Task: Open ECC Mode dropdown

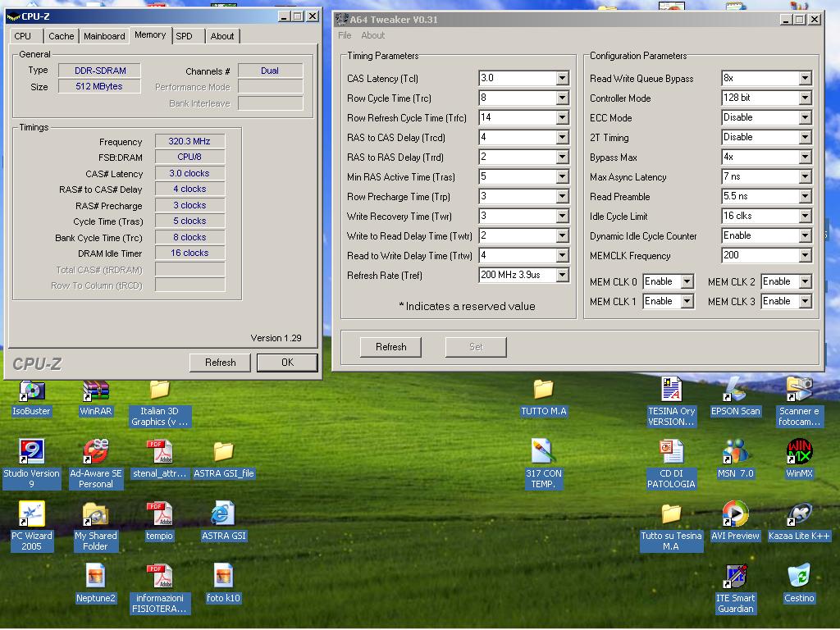Action: click(x=805, y=118)
